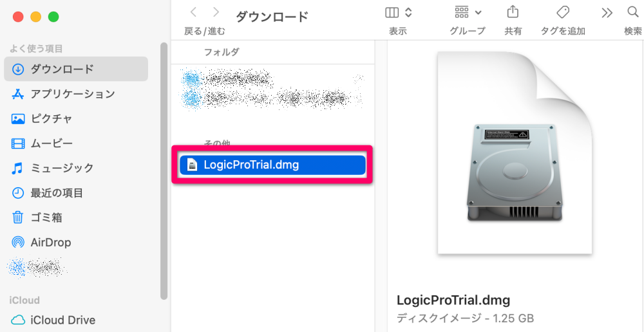Click the ゴミ箱 trash can icon

17,217
